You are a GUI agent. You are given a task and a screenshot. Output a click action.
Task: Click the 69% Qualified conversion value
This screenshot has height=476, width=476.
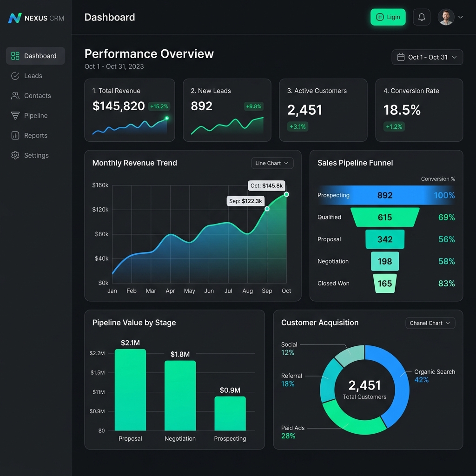tap(446, 218)
